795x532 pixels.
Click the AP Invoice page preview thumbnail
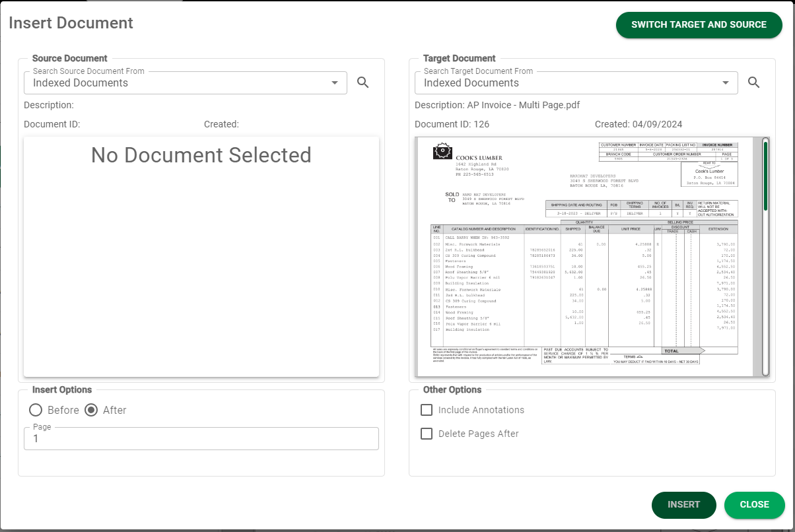point(584,257)
